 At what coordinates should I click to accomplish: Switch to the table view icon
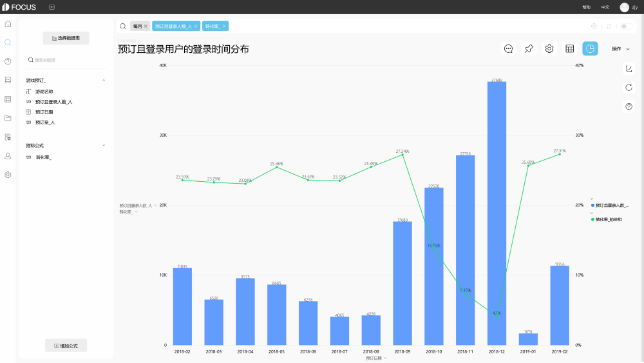(x=570, y=48)
